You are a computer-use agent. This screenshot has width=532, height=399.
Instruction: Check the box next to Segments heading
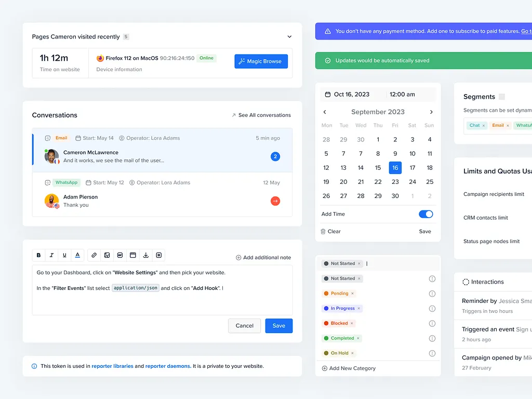point(501,97)
